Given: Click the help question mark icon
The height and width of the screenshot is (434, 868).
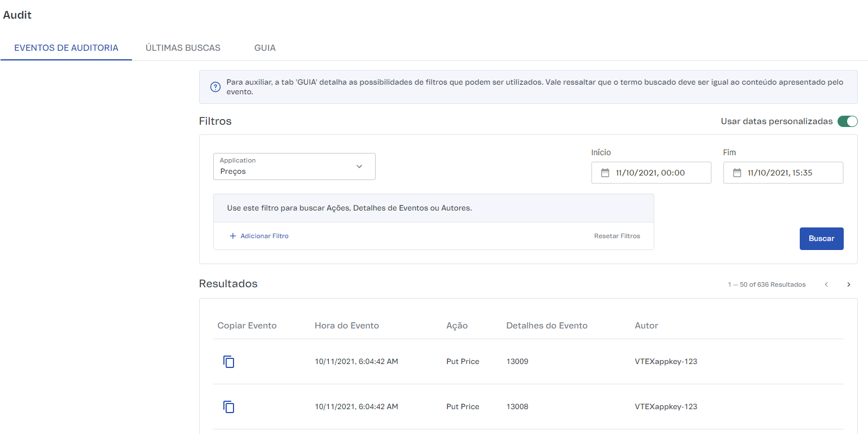Looking at the screenshot, I should (215, 87).
